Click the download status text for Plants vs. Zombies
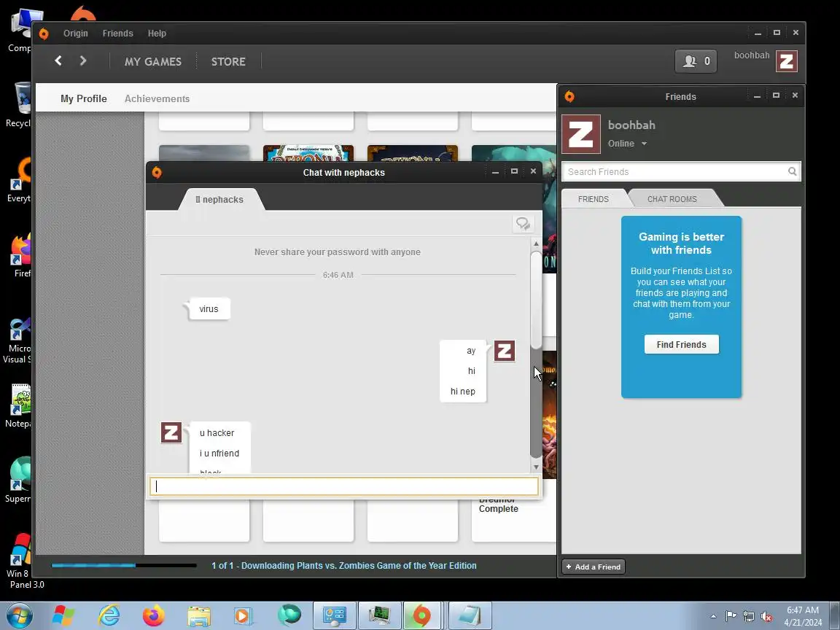Screen dimensions: 840x630 coord(344,565)
